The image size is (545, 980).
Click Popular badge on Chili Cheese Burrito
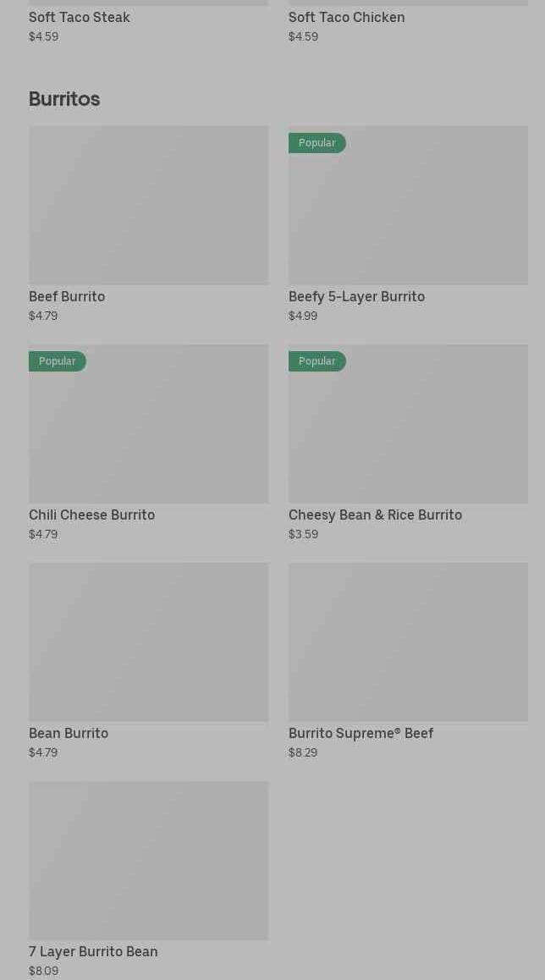tap(57, 361)
